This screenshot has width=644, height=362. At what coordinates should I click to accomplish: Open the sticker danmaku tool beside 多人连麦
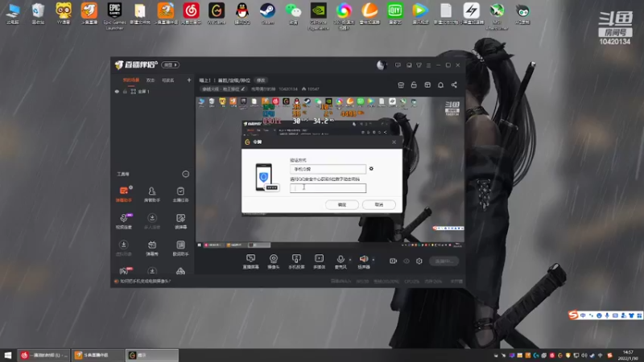click(180, 220)
